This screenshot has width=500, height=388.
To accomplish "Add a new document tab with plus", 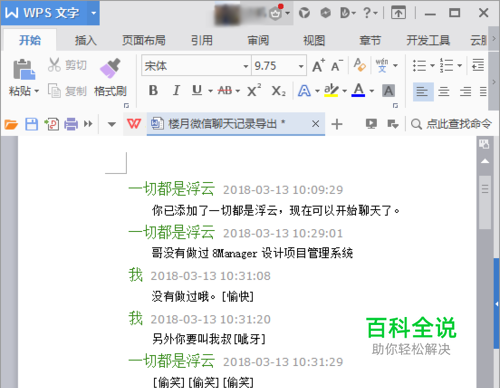I will click(337, 124).
